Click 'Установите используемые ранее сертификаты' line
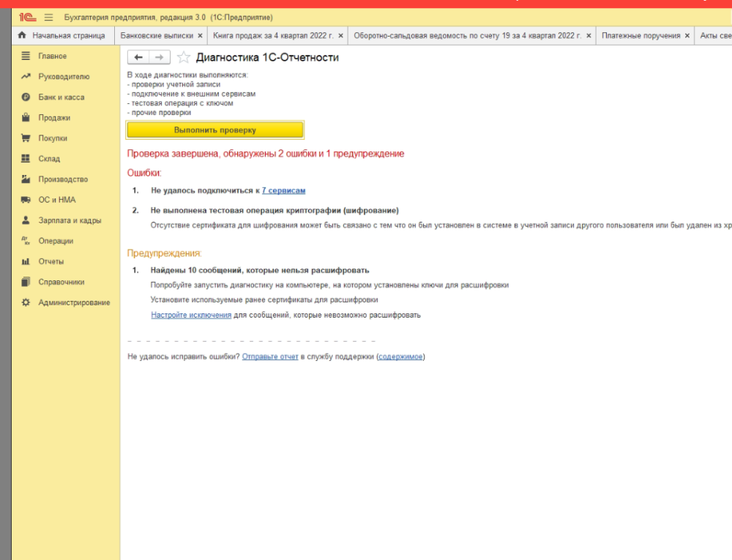Screen dimensions: 732x560 click(264, 299)
